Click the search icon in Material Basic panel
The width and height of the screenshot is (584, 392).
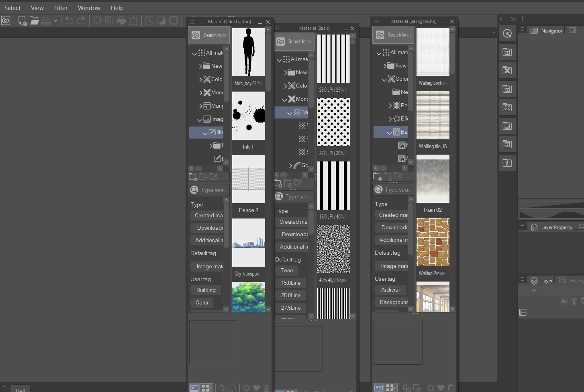(279, 196)
